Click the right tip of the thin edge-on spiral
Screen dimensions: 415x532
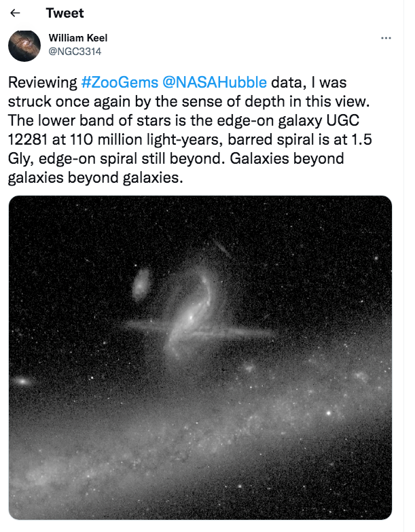click(x=270, y=333)
